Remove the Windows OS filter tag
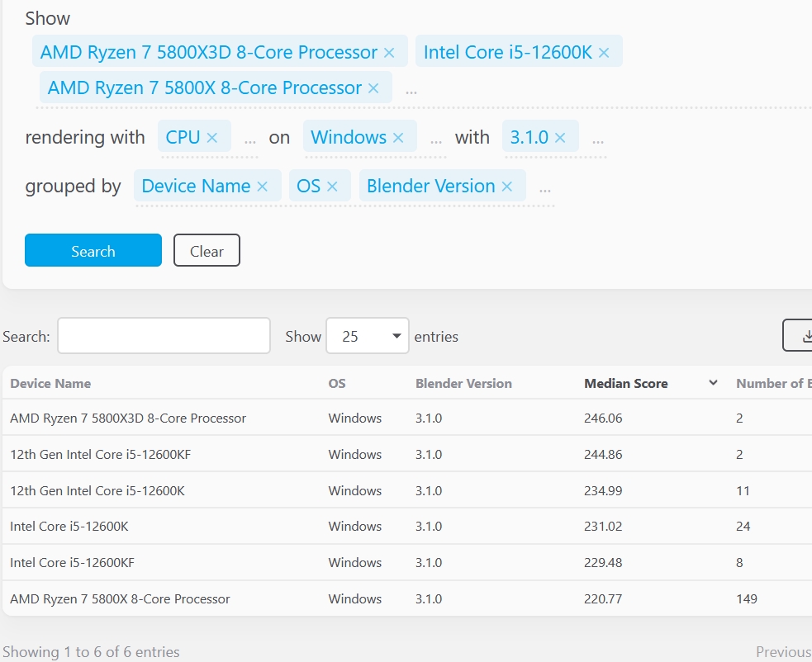Screen dimensions: 812x662 click(397, 138)
